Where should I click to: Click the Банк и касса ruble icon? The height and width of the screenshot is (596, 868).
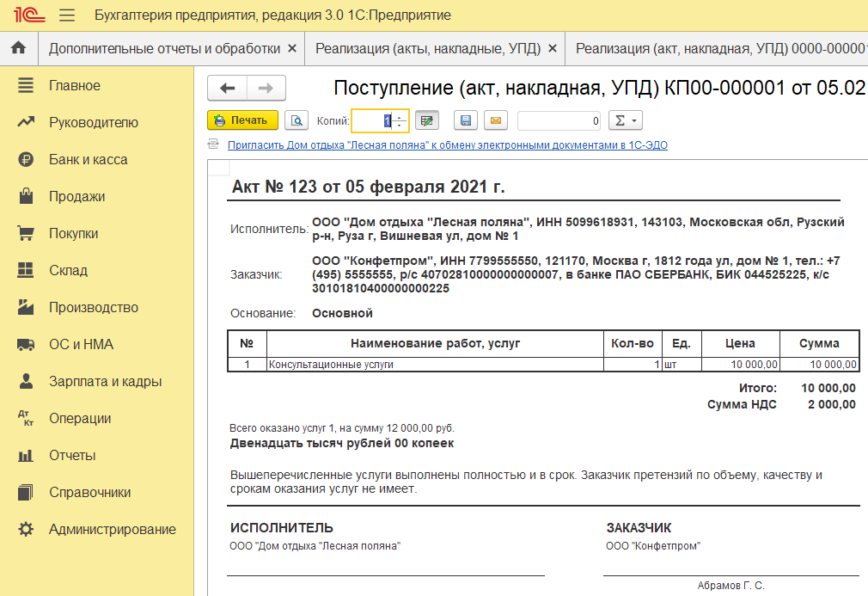pos(26,159)
